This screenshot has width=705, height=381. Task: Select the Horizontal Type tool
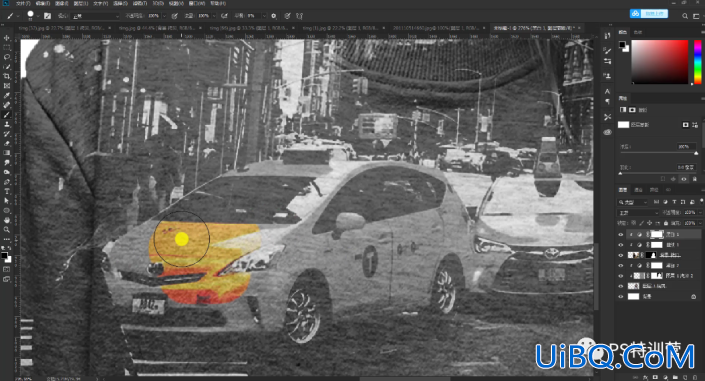coord(7,191)
